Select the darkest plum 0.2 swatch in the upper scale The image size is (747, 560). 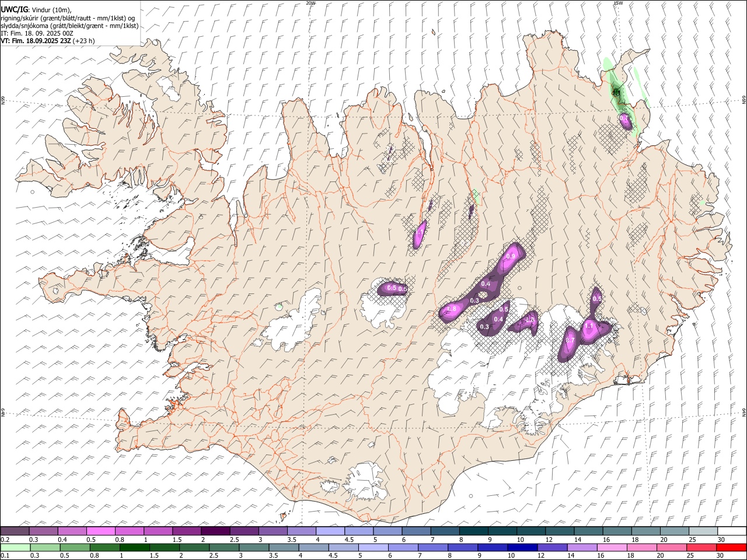click(15, 531)
